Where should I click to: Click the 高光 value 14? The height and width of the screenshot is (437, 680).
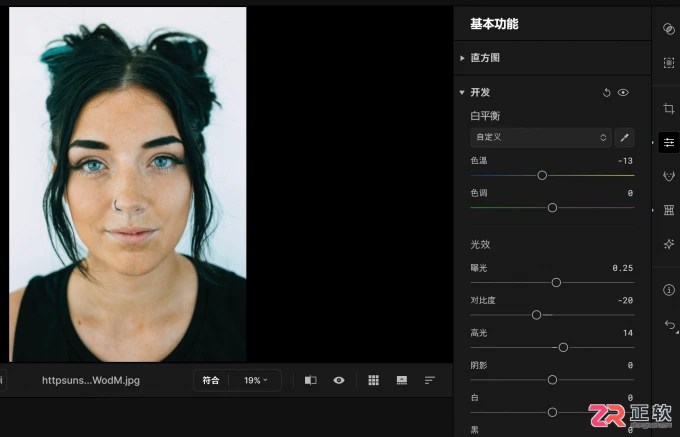click(628, 333)
